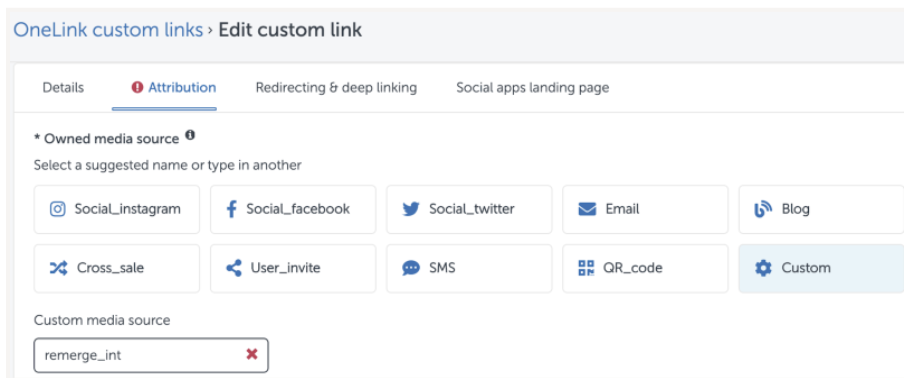Image resolution: width=904 pixels, height=378 pixels.
Task: Choose Email as media source
Action: coord(645,210)
